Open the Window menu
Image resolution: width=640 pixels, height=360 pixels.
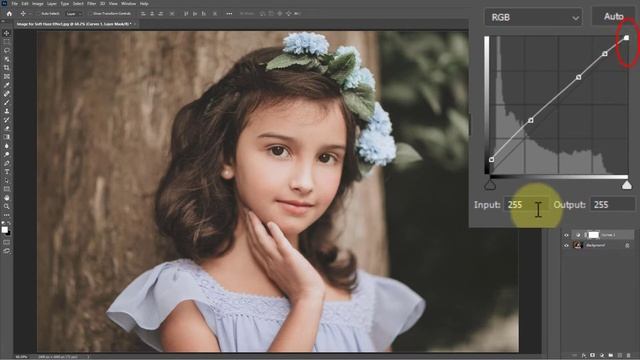point(128,4)
